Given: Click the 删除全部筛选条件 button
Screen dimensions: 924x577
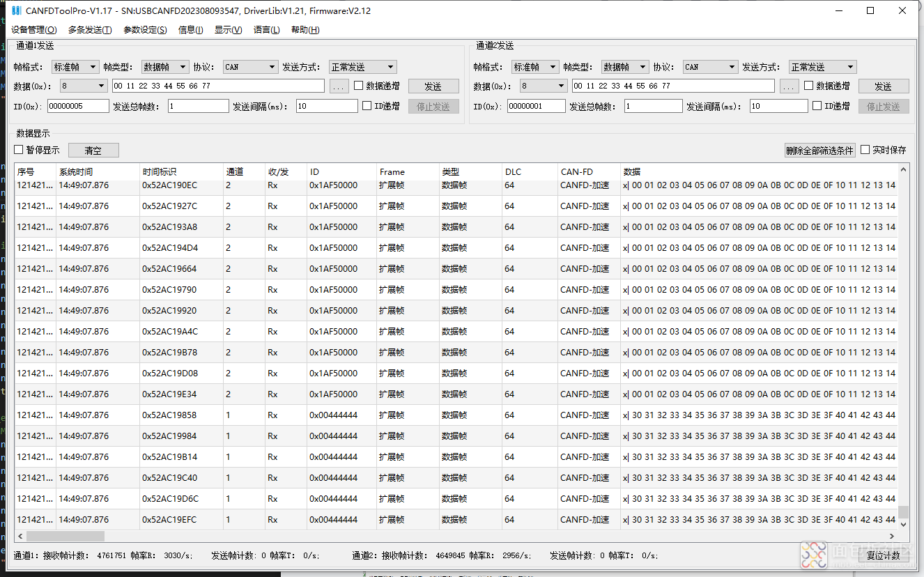Looking at the screenshot, I should (819, 151).
